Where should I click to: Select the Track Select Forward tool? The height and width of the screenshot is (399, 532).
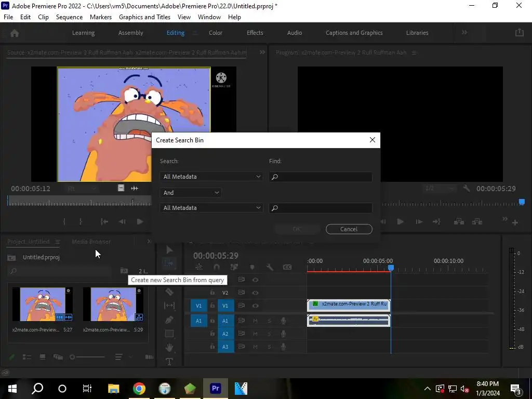click(169, 263)
